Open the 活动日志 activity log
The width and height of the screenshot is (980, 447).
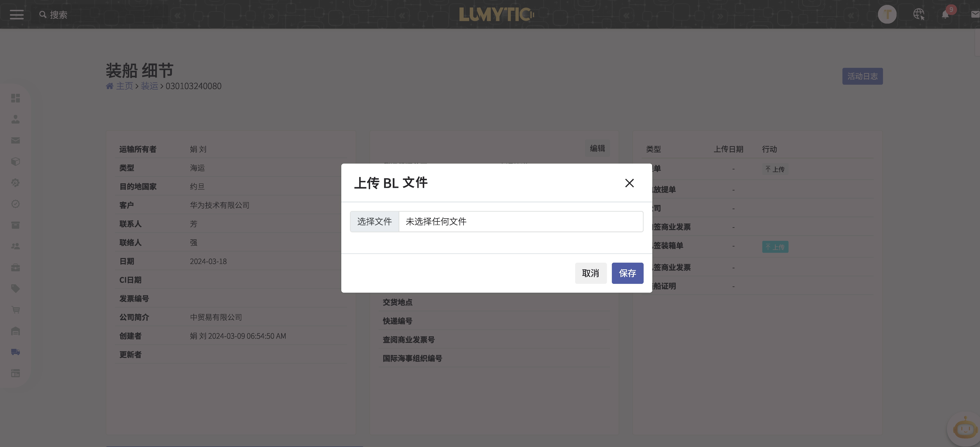[862, 76]
